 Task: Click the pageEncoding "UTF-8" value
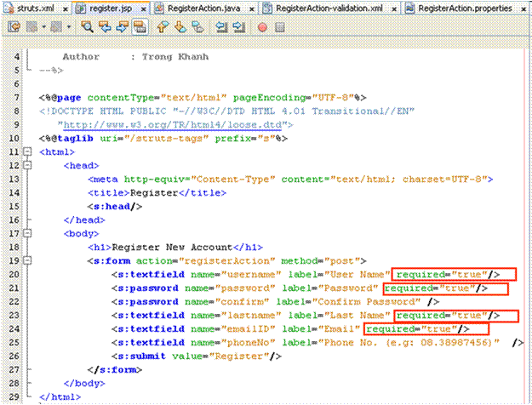coord(333,98)
